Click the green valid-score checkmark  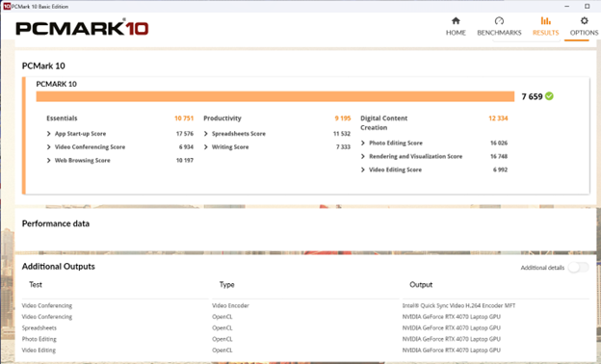pyautogui.click(x=549, y=96)
